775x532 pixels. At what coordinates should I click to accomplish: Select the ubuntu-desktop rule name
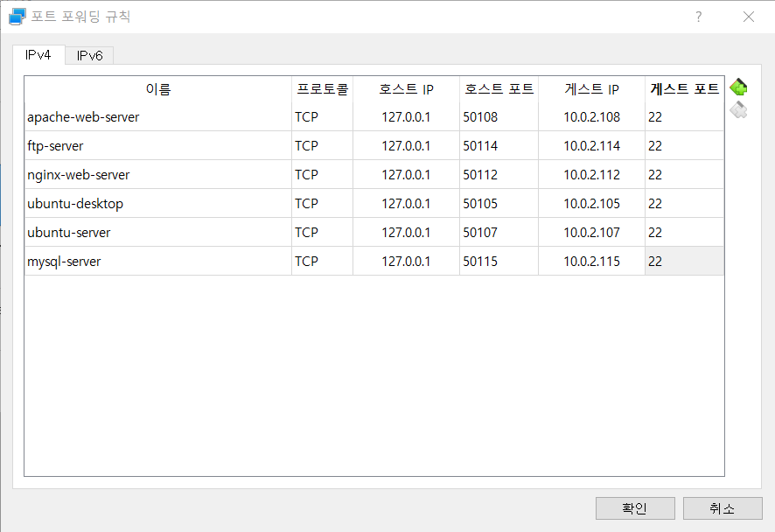[158, 203]
